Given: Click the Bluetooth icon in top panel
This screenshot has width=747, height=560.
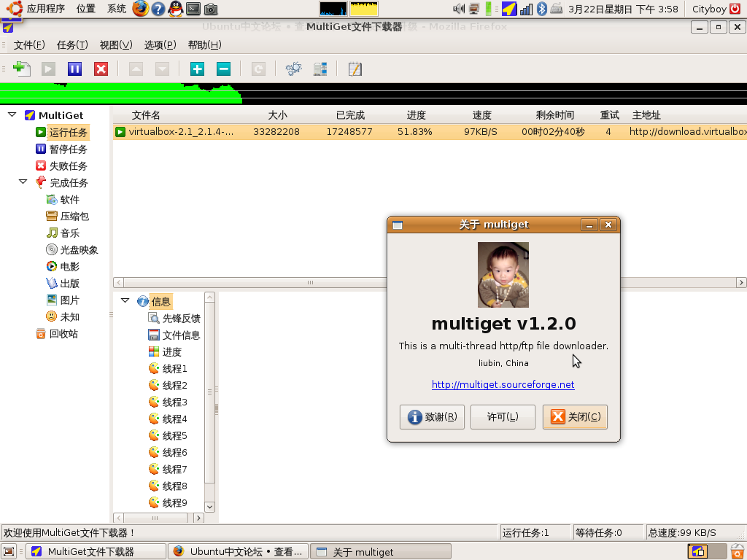Looking at the screenshot, I should point(542,9).
